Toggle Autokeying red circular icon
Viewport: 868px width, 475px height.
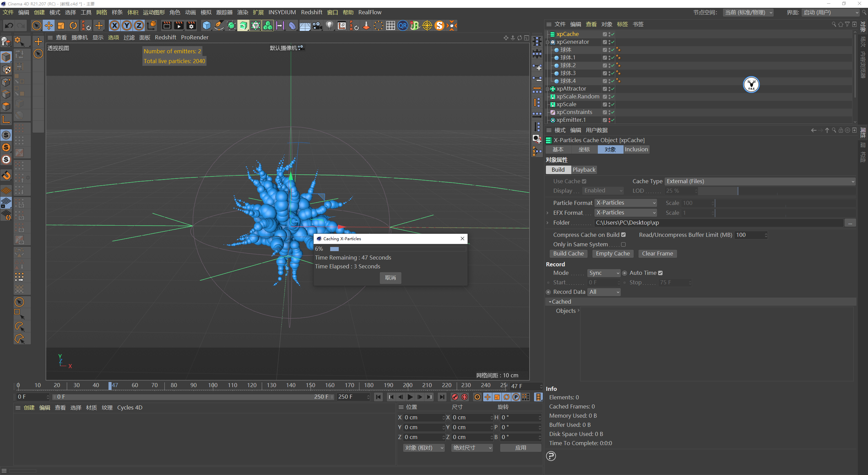coord(465,397)
